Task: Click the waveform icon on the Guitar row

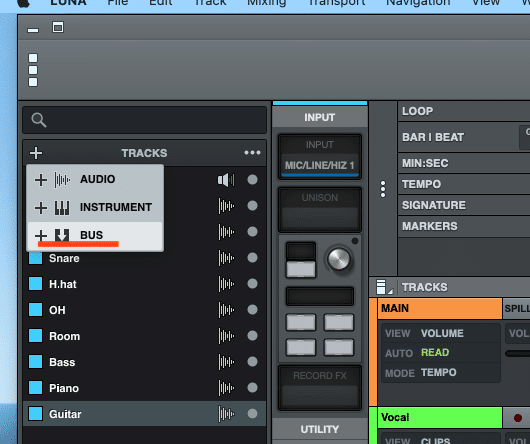Action: (226, 414)
